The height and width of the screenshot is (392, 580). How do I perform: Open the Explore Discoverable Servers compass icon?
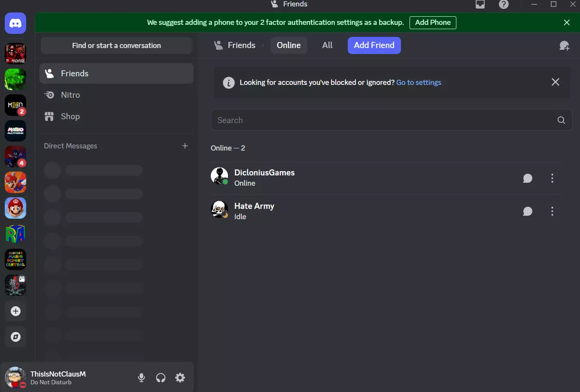click(15, 337)
